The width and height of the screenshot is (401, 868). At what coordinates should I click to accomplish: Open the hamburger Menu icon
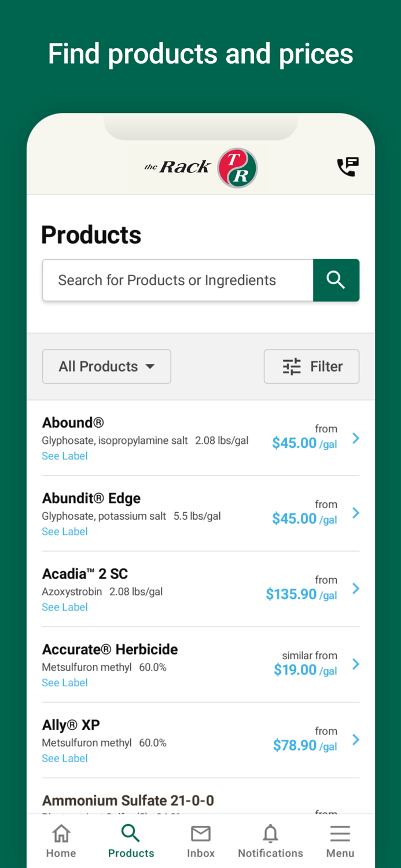tap(340, 834)
